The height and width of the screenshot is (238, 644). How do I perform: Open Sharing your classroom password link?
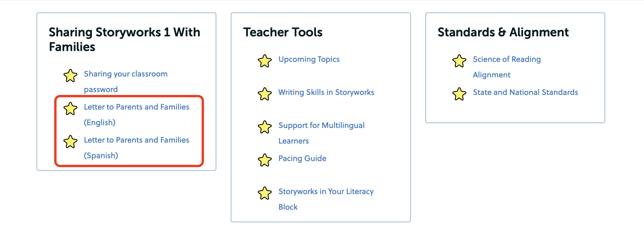[x=126, y=74]
